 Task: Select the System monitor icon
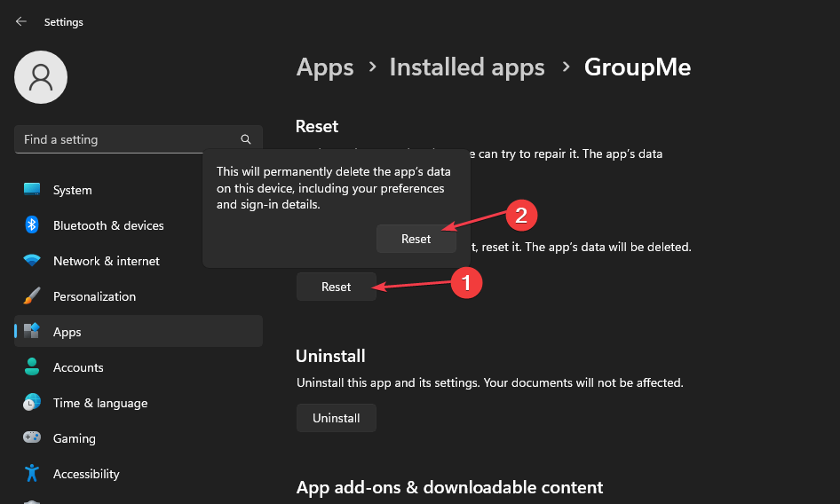(x=32, y=189)
